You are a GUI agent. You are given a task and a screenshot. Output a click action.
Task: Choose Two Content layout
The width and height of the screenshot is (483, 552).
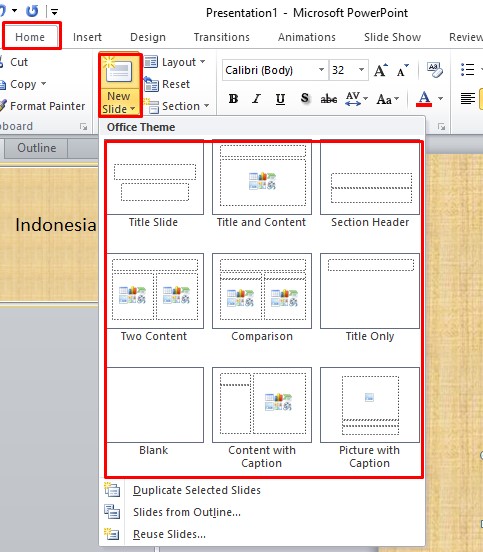(154, 298)
